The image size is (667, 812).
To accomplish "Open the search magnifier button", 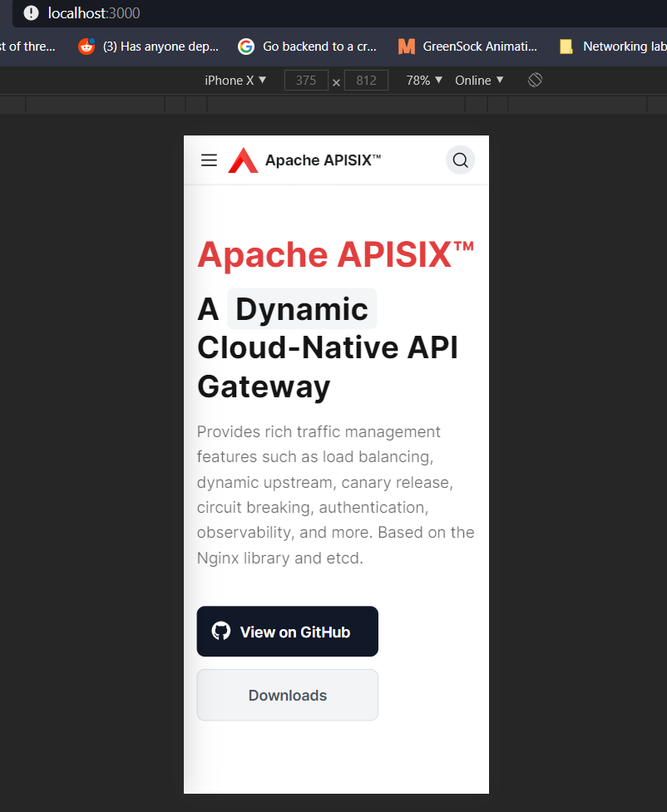I will click(x=460, y=160).
